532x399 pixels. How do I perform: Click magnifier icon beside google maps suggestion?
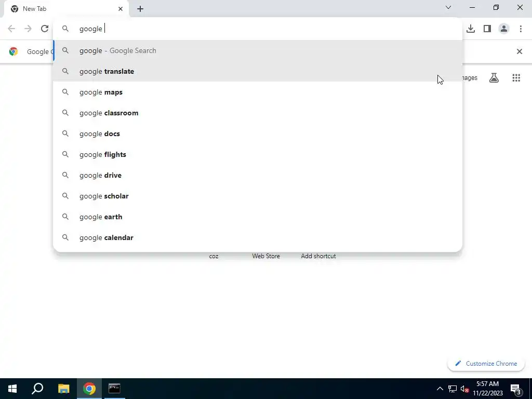pos(65,92)
